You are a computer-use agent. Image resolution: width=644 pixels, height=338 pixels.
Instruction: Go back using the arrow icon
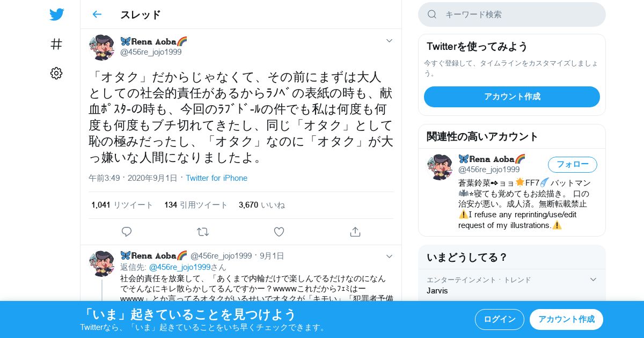tap(97, 14)
